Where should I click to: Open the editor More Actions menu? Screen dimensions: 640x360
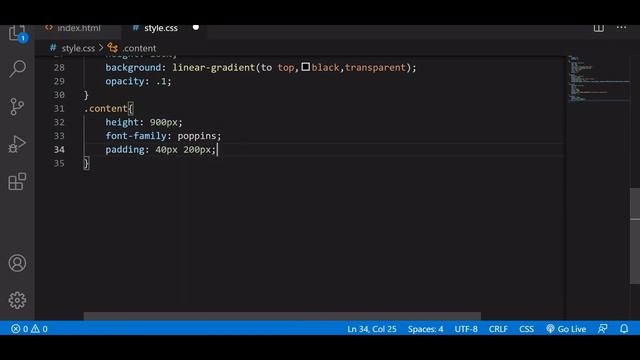click(621, 27)
